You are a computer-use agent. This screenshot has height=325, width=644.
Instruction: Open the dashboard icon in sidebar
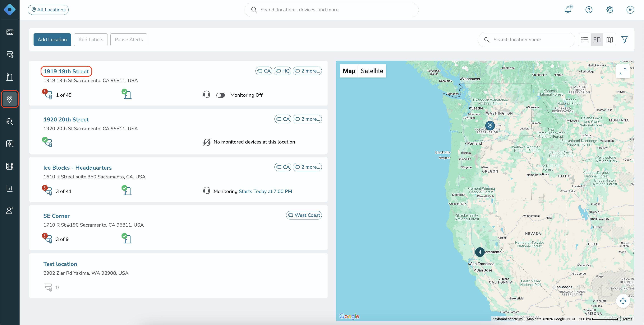(10, 32)
